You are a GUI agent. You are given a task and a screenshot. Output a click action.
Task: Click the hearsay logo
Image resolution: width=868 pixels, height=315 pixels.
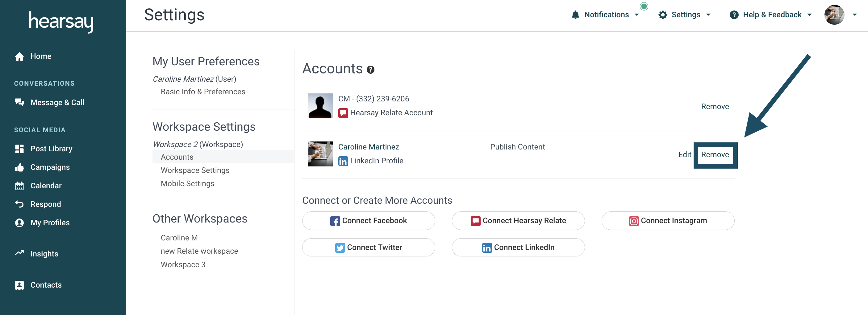(61, 22)
